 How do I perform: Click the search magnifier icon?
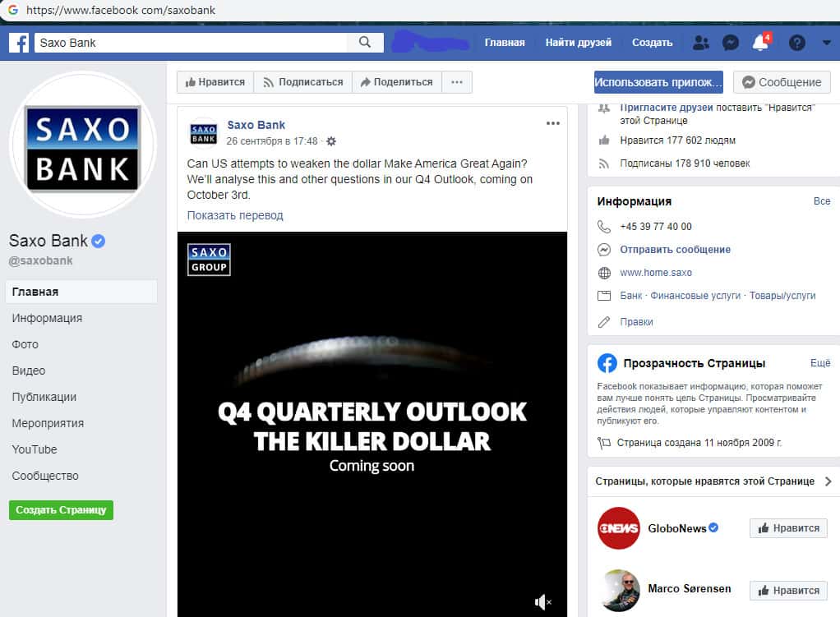tap(365, 43)
